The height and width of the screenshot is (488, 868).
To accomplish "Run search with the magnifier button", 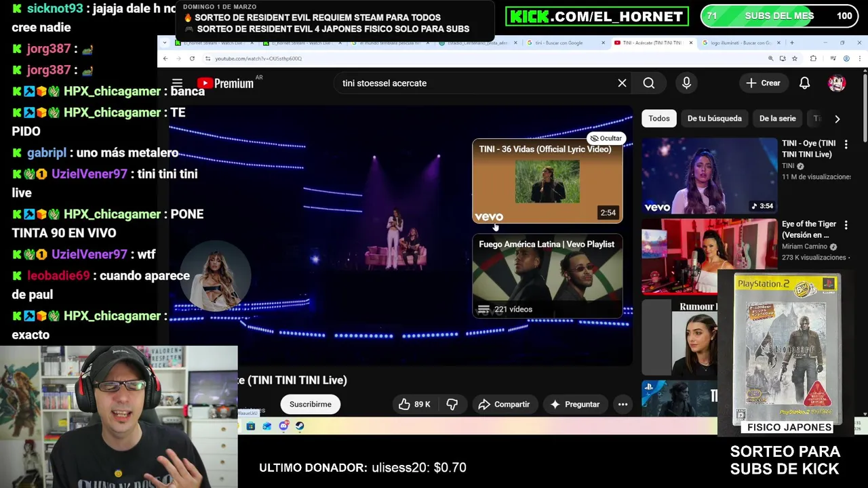I will (x=649, y=83).
